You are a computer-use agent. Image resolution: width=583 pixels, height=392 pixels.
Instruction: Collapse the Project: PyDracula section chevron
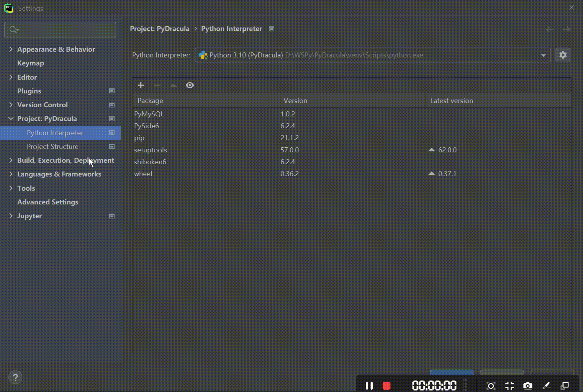[11, 119]
